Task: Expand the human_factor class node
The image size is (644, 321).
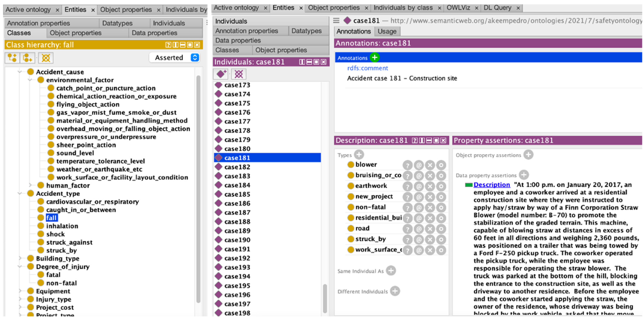Action: pyautogui.click(x=30, y=185)
